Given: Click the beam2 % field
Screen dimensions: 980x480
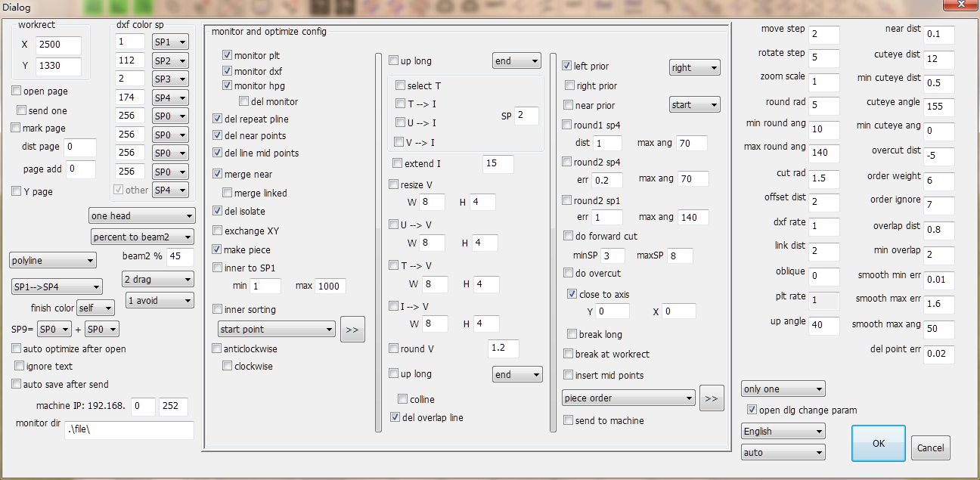Looking at the screenshot, I should click(180, 257).
